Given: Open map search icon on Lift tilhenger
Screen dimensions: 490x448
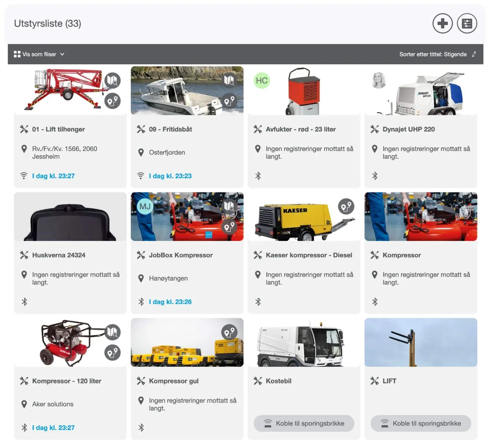Looking at the screenshot, I should (112, 80).
